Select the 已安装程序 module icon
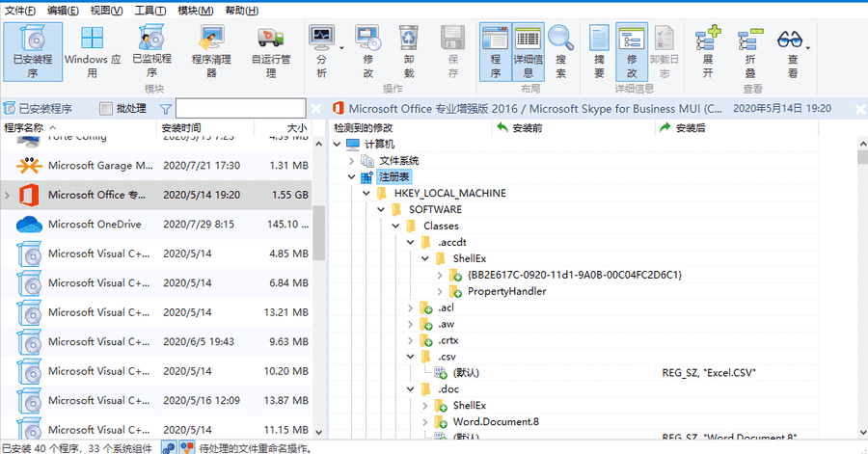The width and height of the screenshot is (868, 454). click(x=33, y=52)
